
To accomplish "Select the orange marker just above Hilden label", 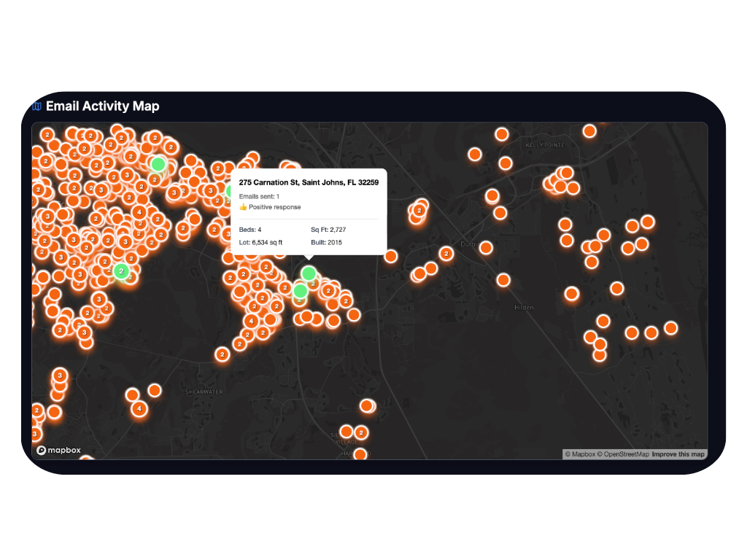I will (503, 280).
